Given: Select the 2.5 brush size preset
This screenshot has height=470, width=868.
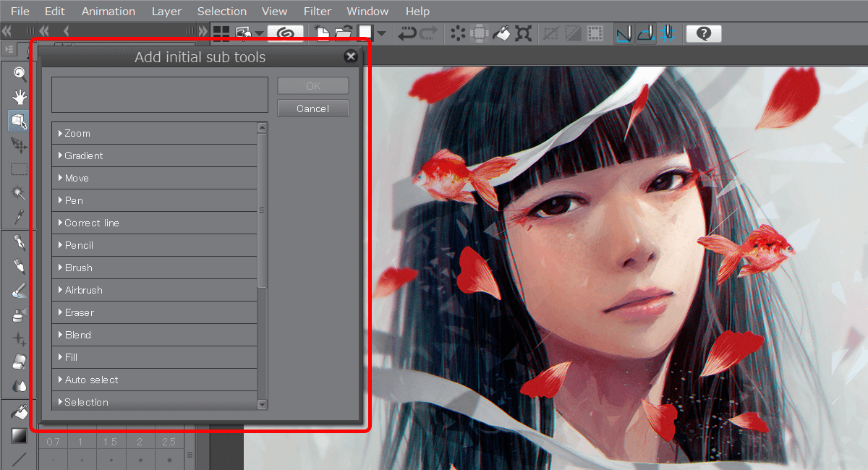Looking at the screenshot, I should 169,442.
